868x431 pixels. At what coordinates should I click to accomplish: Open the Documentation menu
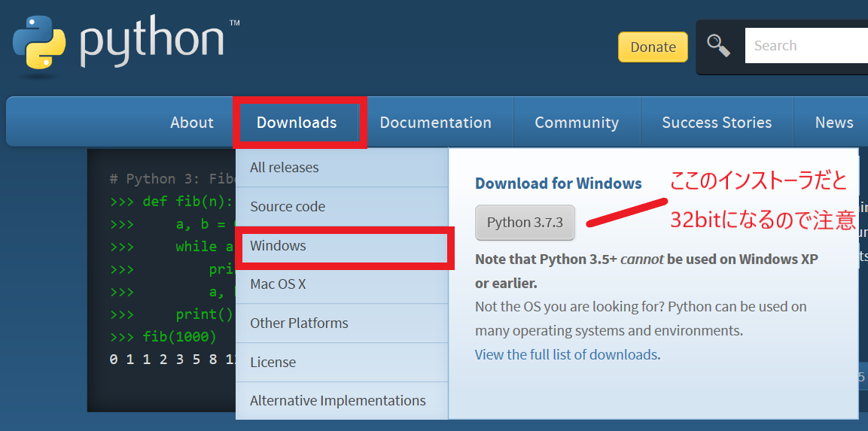435,123
